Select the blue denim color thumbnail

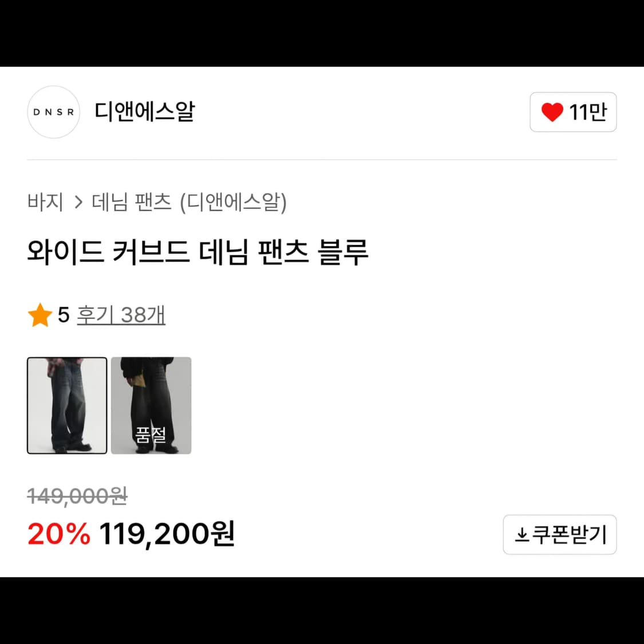coord(67,405)
